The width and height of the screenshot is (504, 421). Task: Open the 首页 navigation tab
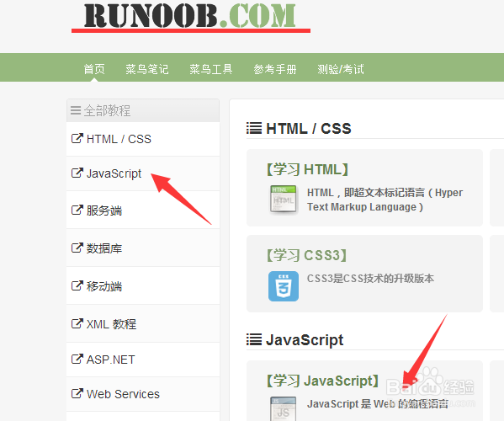(x=94, y=69)
